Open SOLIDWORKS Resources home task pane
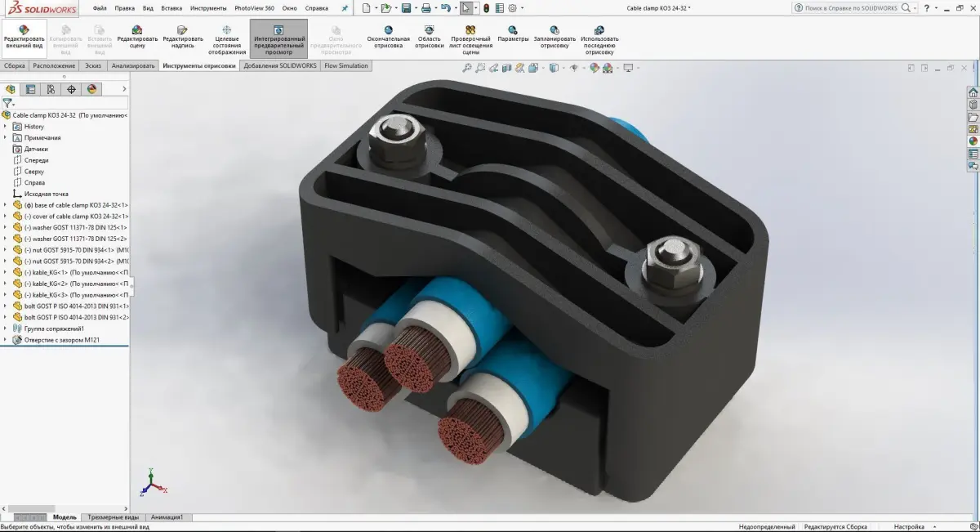The width and height of the screenshot is (980, 532). 973,92
